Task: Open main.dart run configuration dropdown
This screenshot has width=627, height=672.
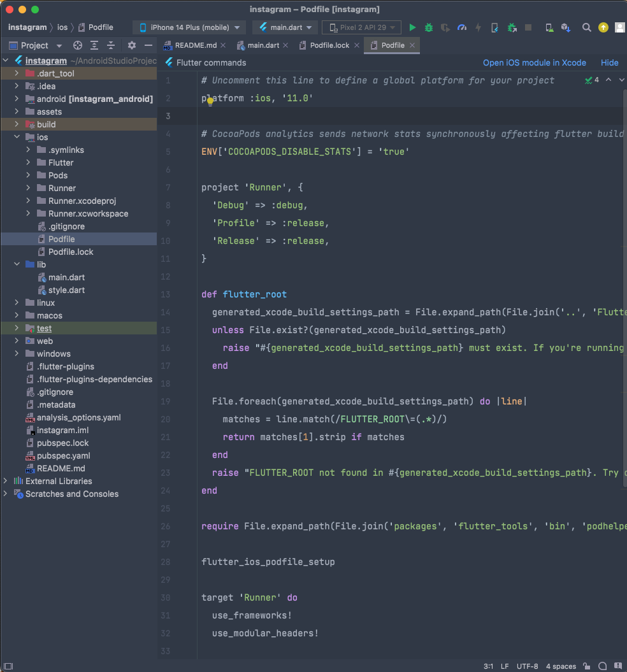Action: click(285, 27)
